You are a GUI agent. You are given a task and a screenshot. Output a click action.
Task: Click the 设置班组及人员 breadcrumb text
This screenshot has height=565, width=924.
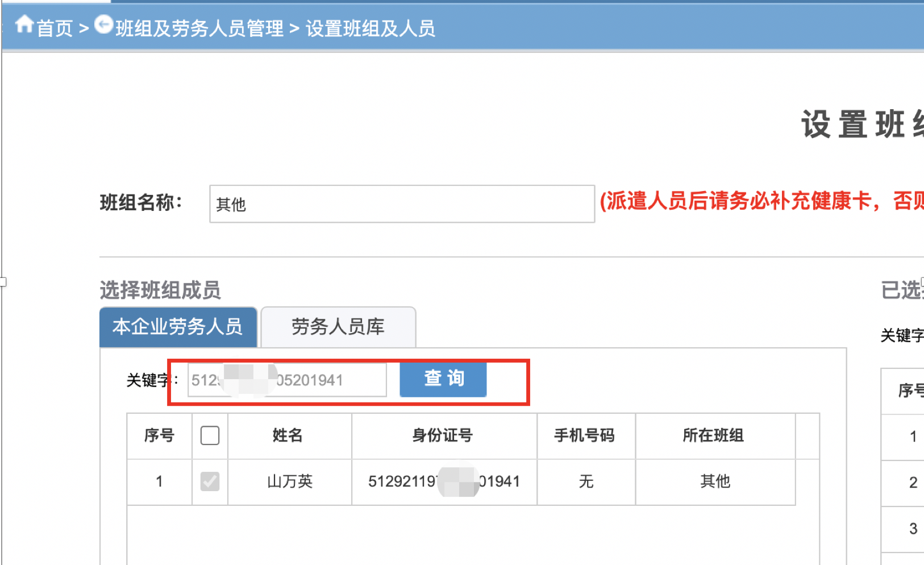pyautogui.click(x=370, y=28)
